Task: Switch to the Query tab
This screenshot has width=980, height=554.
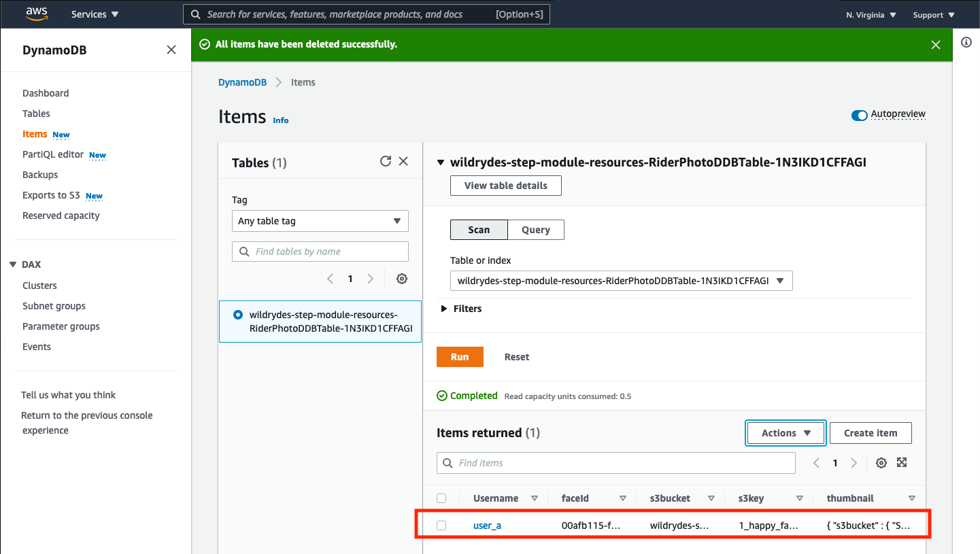Action: [x=536, y=230]
